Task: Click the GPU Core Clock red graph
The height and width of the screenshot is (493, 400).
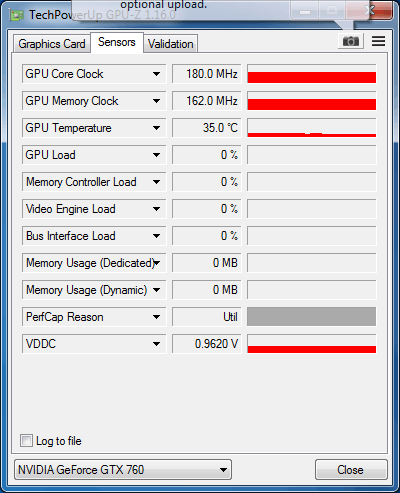Action: [x=312, y=74]
